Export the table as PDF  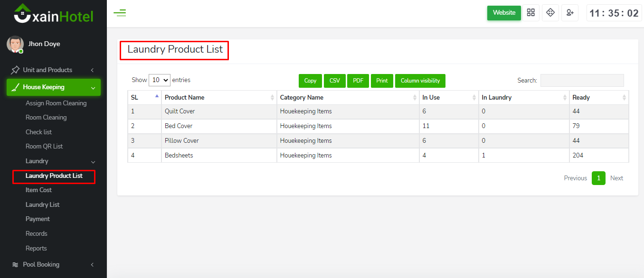(x=358, y=81)
